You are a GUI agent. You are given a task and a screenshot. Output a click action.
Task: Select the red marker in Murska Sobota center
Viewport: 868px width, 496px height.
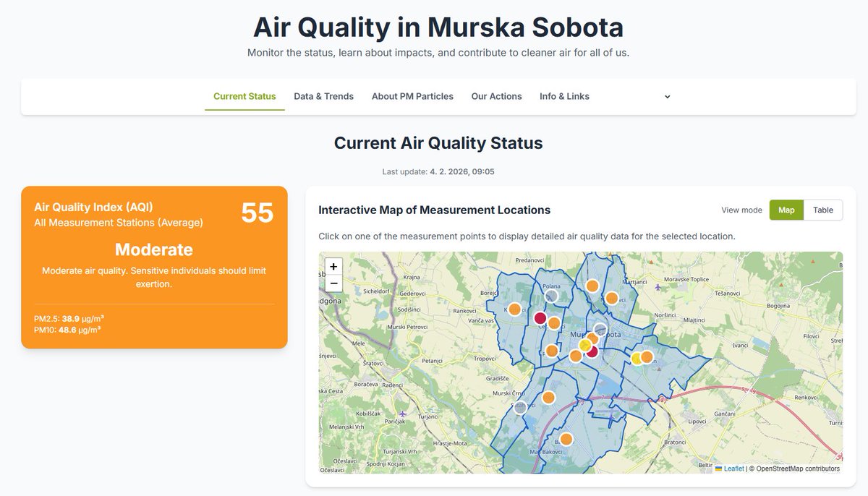(592, 352)
